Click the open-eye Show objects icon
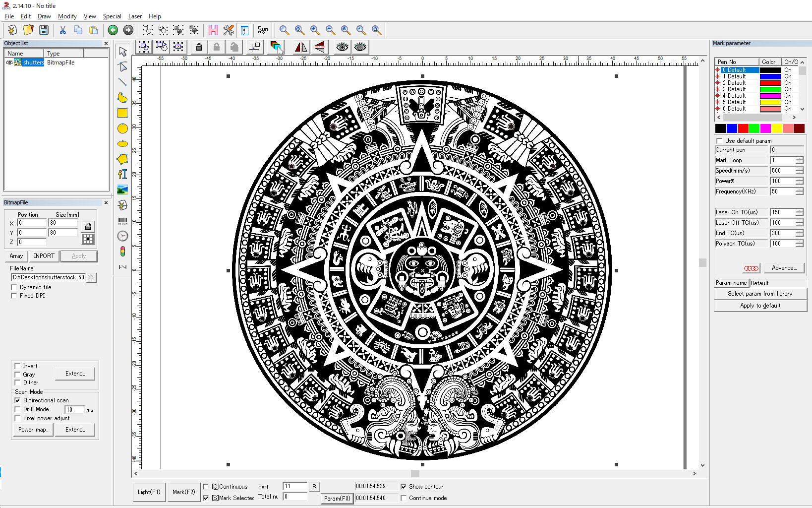812x508 pixels. [342, 47]
